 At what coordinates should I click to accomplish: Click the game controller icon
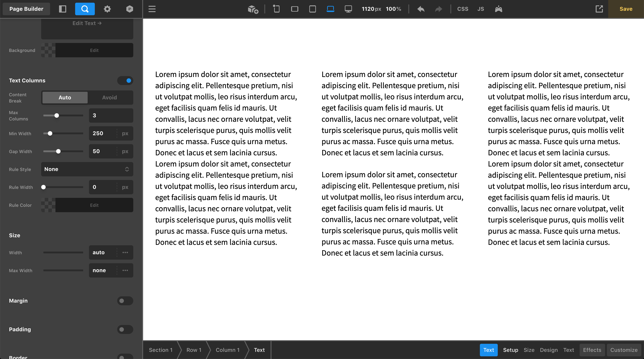click(498, 9)
